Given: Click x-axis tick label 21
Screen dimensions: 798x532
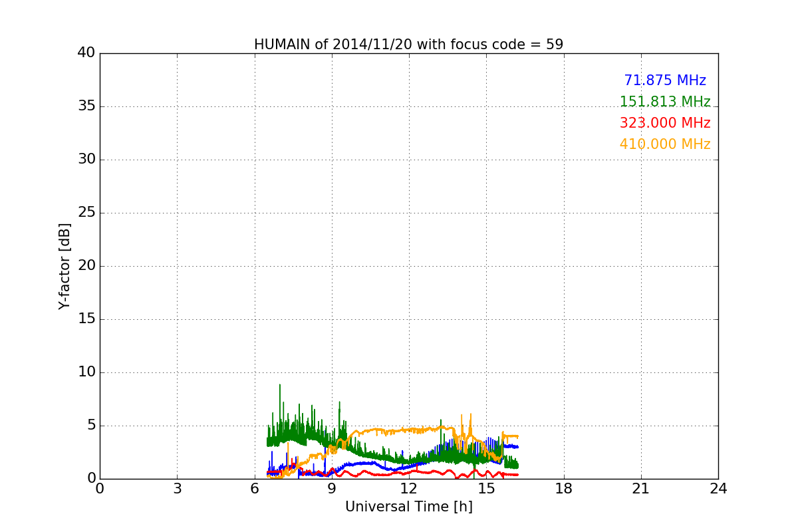Looking at the screenshot, I should point(641,489).
